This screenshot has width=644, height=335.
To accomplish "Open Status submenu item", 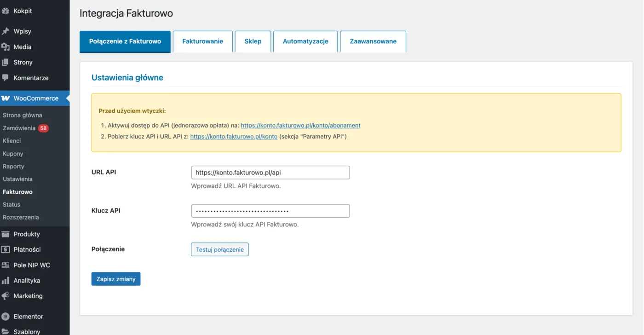I will [11, 204].
